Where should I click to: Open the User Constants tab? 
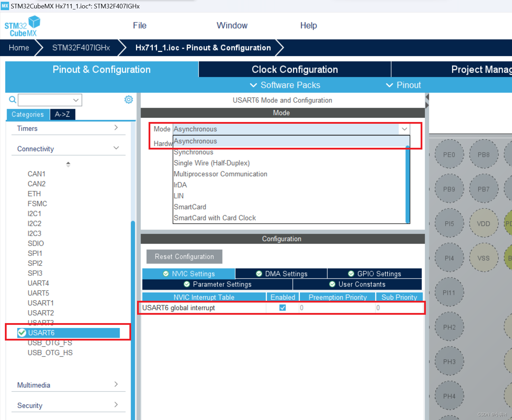click(357, 284)
